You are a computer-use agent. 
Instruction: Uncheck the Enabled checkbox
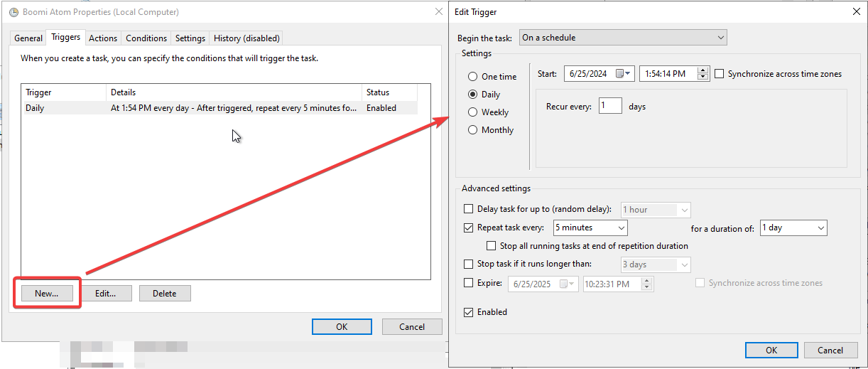click(468, 312)
